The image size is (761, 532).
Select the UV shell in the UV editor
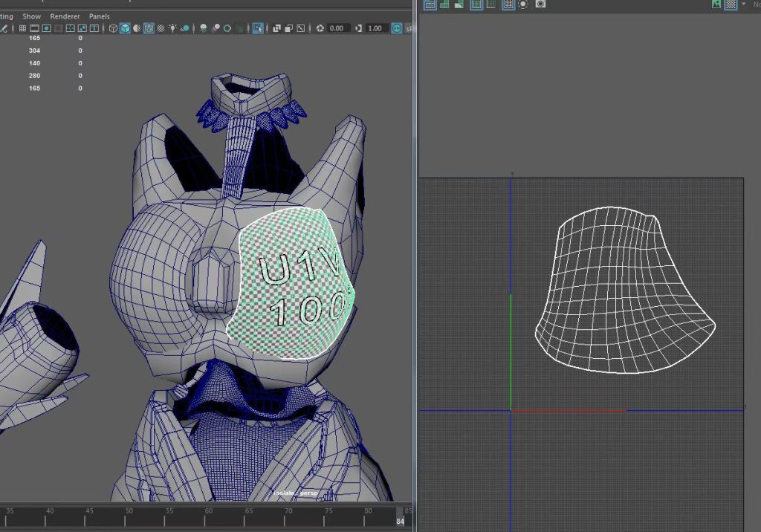coord(625,290)
